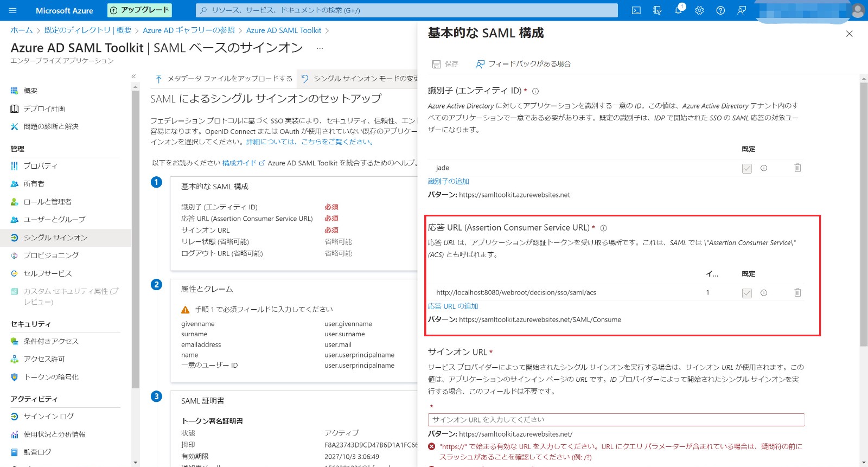This screenshot has height=467, width=868.
Task: Click the user.givenname claim value
Action: [x=348, y=324]
